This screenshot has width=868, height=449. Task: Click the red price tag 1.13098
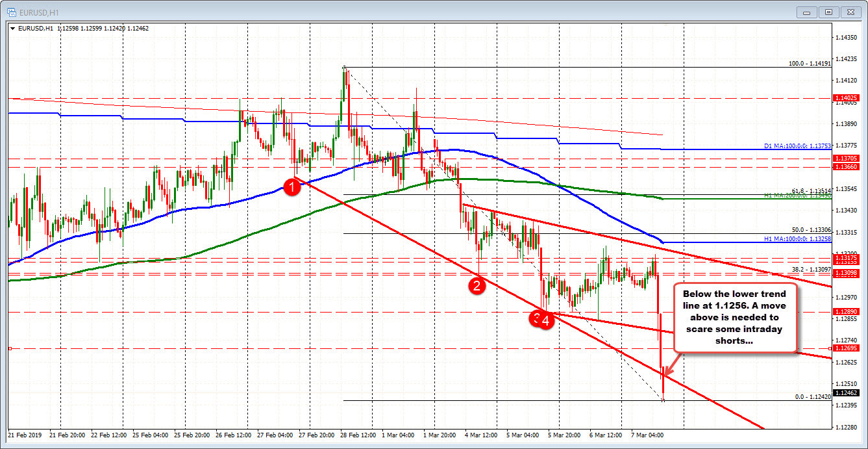[846, 274]
